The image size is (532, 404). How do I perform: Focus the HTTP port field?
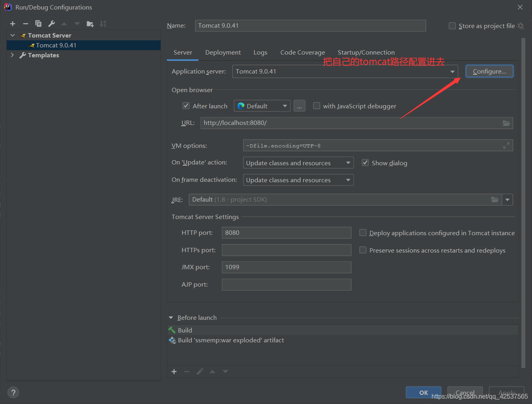[x=286, y=233]
